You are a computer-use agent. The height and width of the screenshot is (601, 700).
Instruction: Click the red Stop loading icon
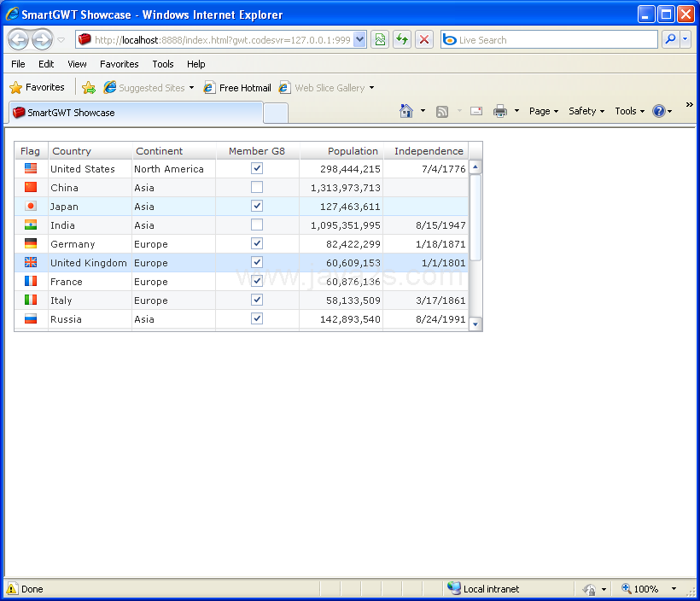tap(424, 40)
